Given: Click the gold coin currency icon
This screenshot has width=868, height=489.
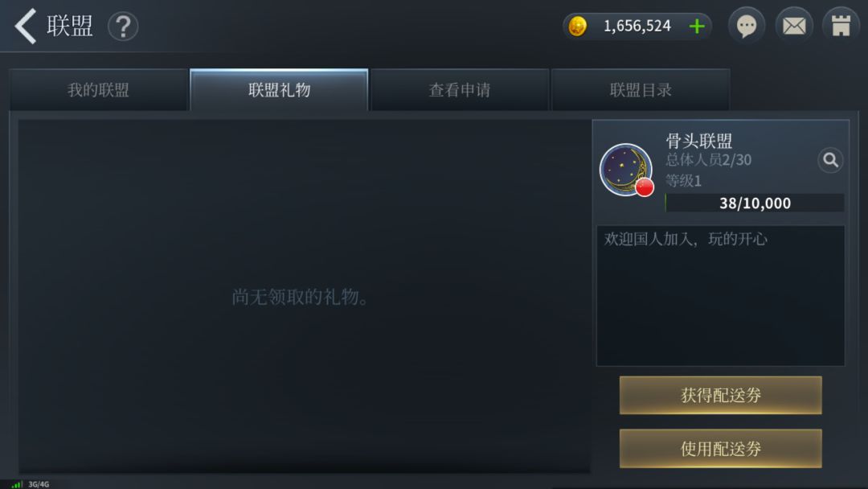Looking at the screenshot, I should pyautogui.click(x=577, y=26).
